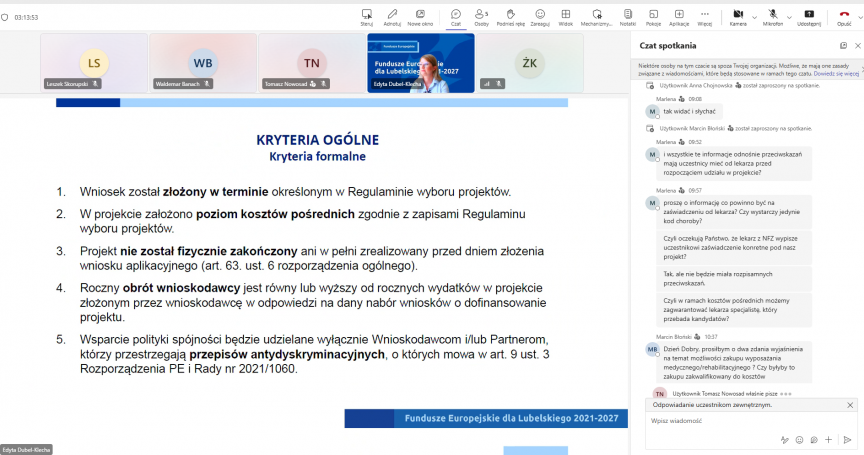Click the 'Fundusze Europejskie dla Lubelskiego 2021-2027' banner
Image resolution: width=864 pixels, height=455 pixels.
pyautogui.click(x=486, y=418)
